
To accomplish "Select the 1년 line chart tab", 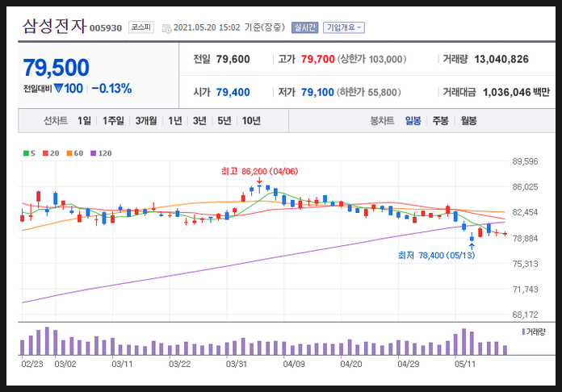I will pyautogui.click(x=175, y=121).
